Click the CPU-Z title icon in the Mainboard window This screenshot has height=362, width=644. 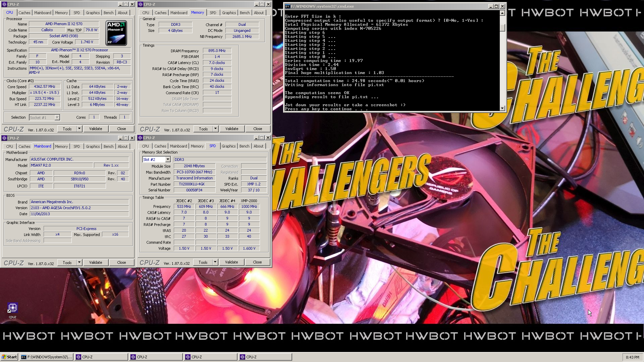(x=4, y=138)
